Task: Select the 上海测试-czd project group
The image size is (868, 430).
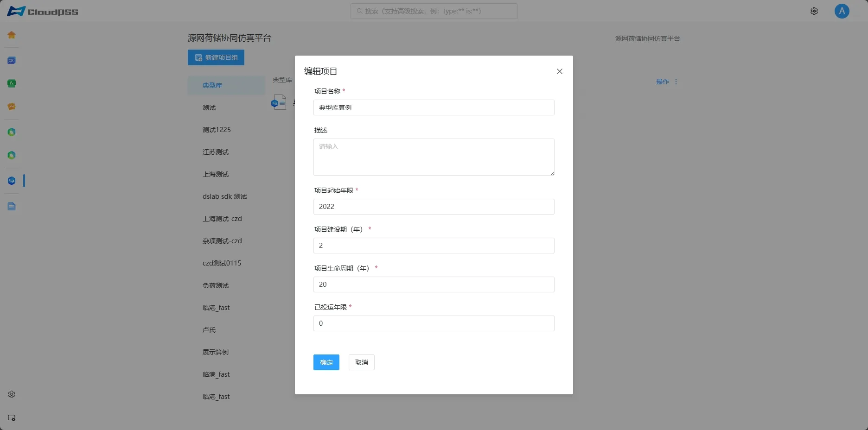Action: pyautogui.click(x=226, y=219)
